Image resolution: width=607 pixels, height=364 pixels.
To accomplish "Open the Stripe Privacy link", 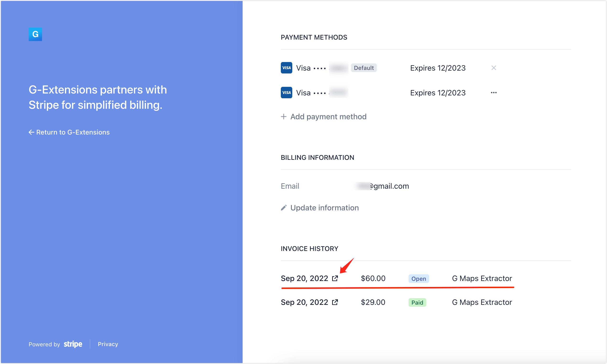I will 108,344.
